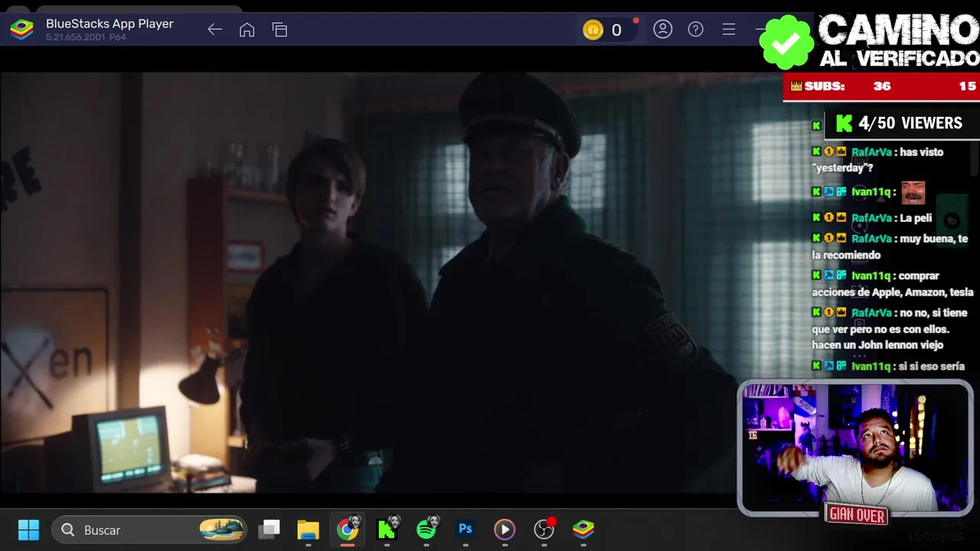Switch to Google Chrome on the taskbar
This screenshot has width=980, height=551.
(x=348, y=530)
